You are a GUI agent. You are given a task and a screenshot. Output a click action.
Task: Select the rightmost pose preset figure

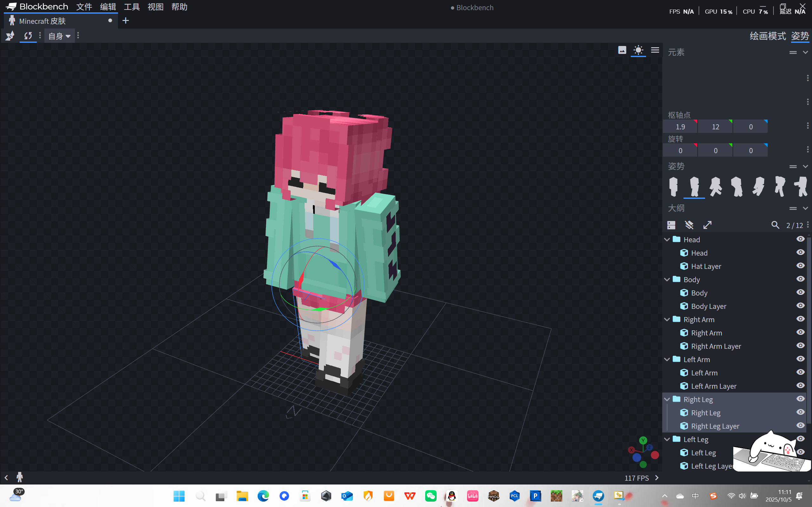click(801, 186)
